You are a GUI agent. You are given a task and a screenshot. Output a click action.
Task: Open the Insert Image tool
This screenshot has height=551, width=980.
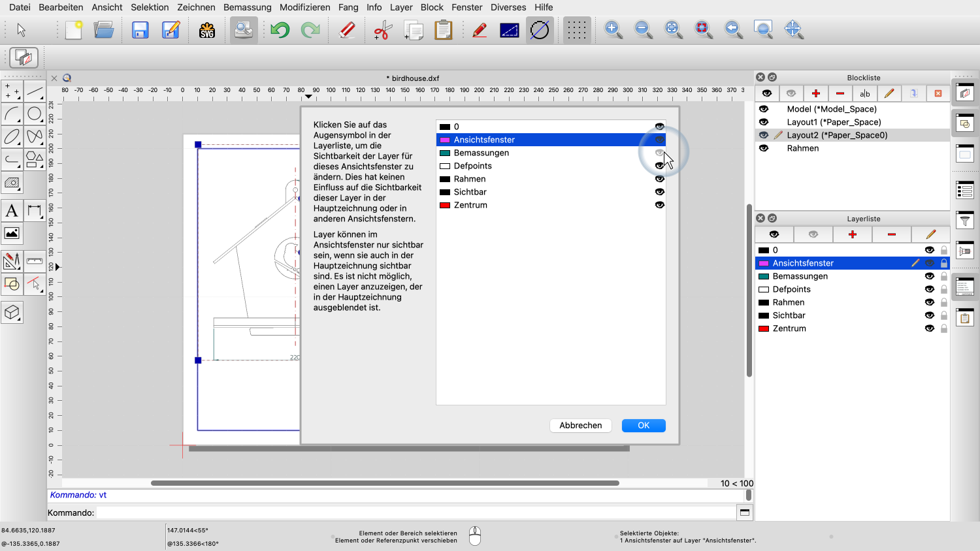tap(10, 233)
